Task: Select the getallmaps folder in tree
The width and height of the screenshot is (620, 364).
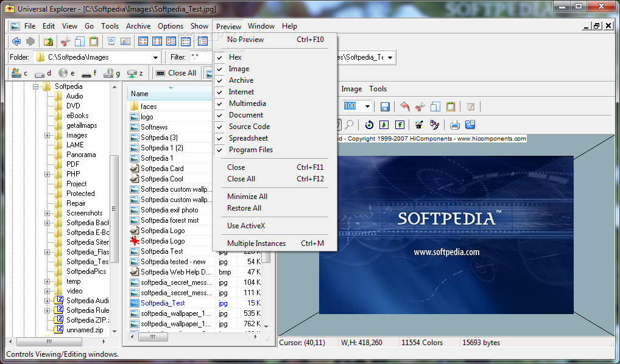Action: [82, 125]
